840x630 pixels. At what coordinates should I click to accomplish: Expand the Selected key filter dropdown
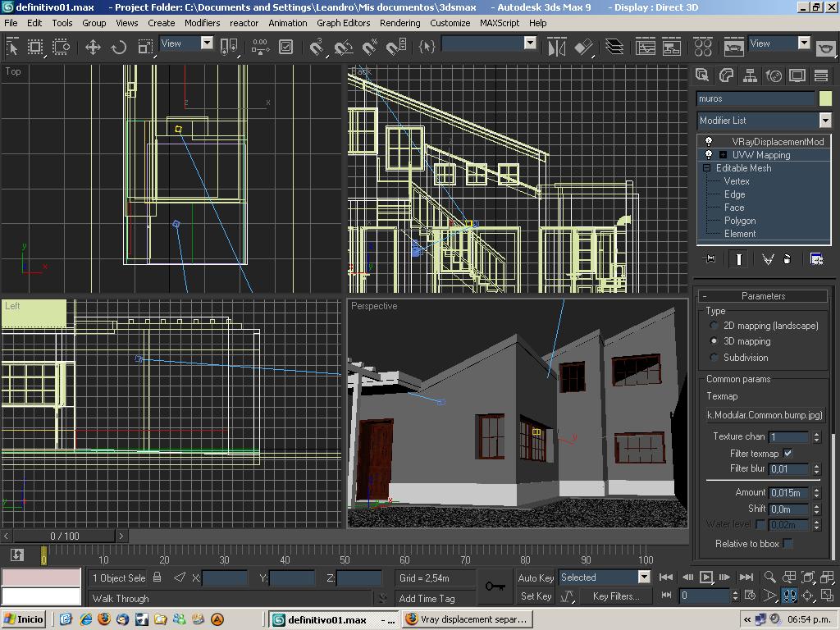click(x=644, y=577)
